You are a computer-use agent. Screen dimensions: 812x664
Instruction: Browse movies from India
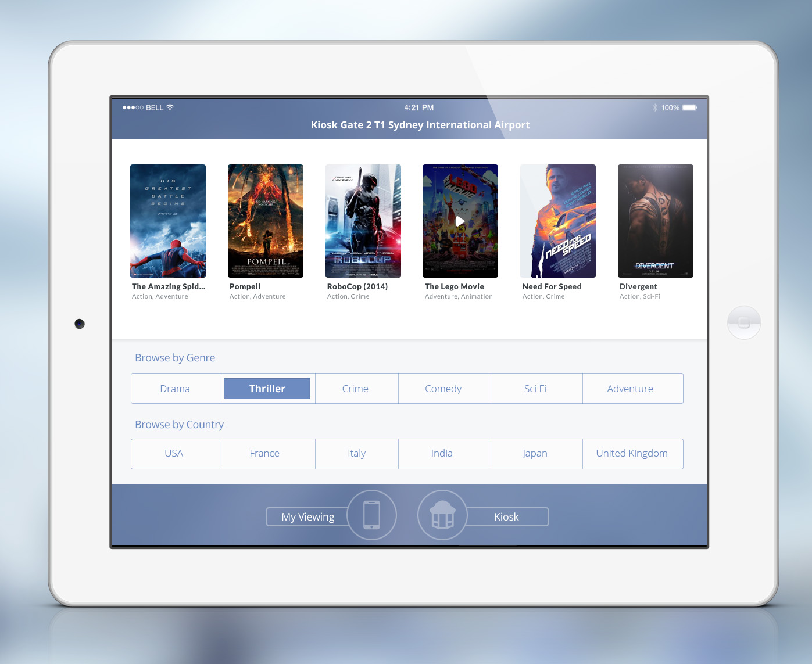[443, 454]
